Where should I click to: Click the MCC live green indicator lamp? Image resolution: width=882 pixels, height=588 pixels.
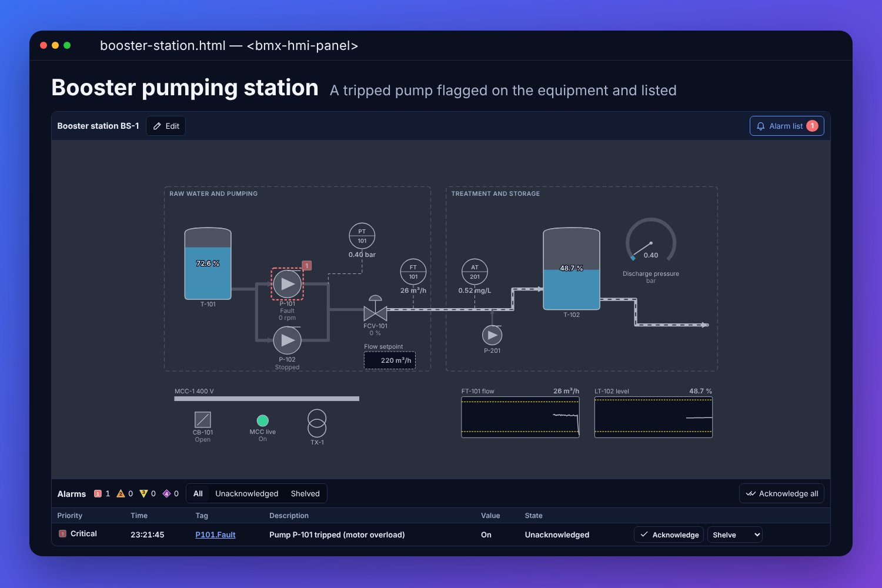tap(263, 420)
